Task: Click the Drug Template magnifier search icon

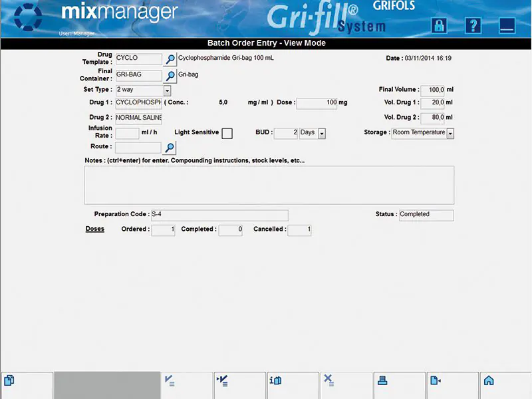Action: (170, 59)
